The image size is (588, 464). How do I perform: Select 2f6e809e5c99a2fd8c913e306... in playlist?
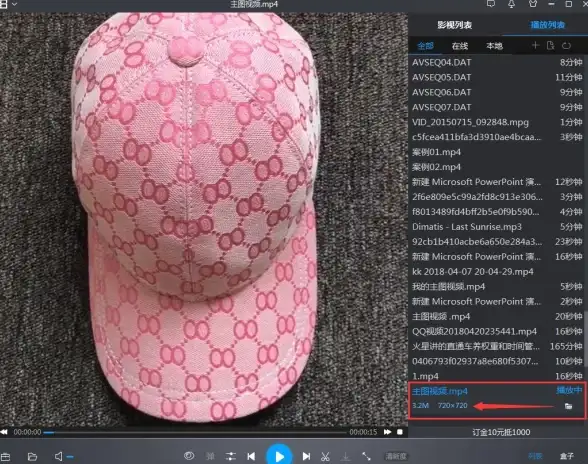[x=497, y=197]
